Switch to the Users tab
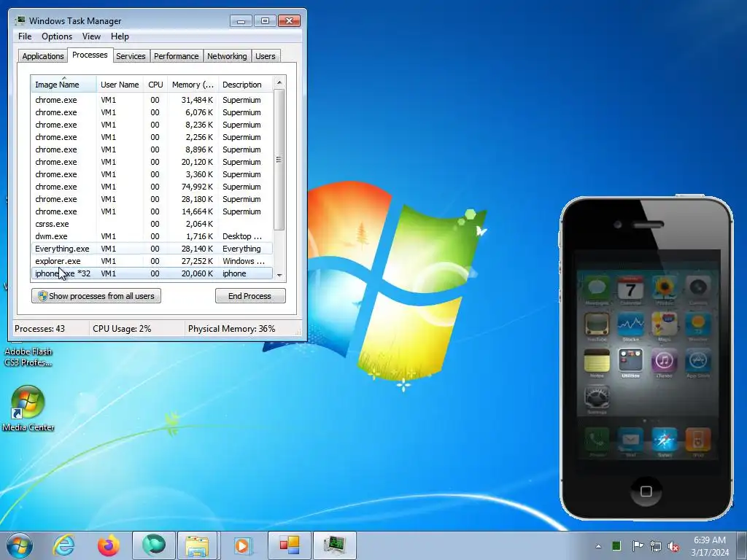Screen dimensions: 747x560 click(266, 55)
